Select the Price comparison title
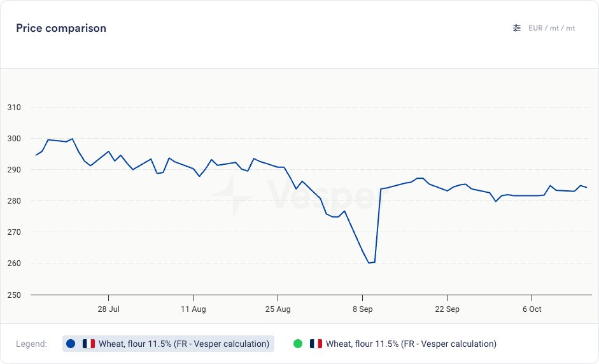 click(61, 28)
